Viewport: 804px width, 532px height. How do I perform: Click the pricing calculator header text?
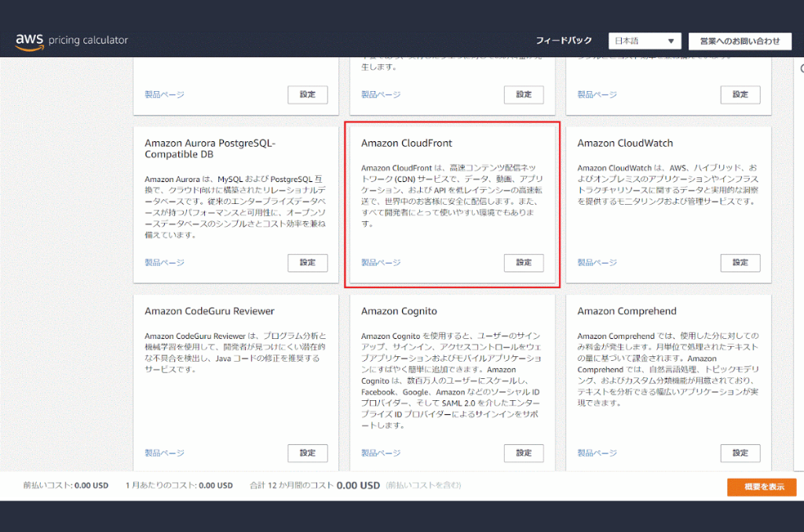[88, 40]
